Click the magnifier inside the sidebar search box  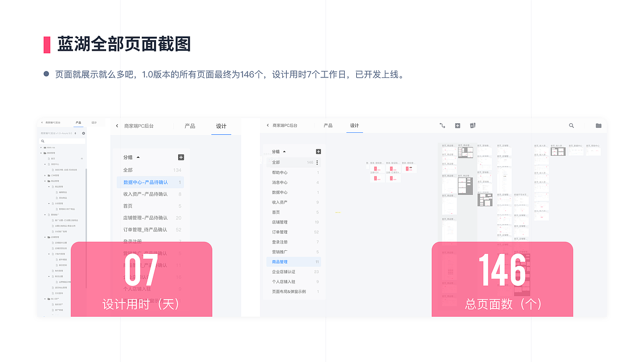point(43,141)
